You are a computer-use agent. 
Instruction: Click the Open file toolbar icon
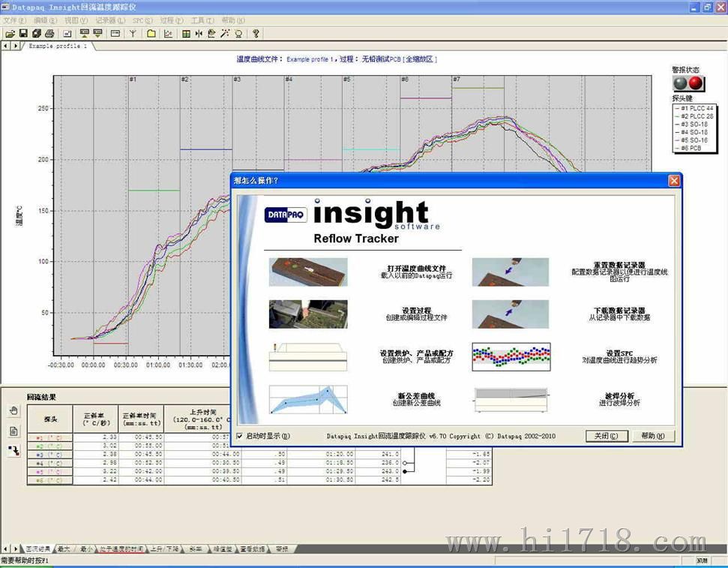coord(10,34)
